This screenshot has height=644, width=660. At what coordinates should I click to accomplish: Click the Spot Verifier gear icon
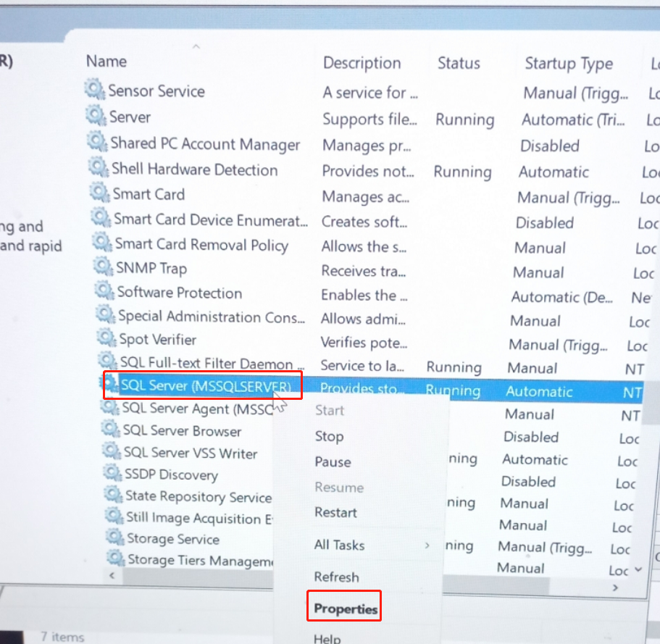tap(106, 337)
